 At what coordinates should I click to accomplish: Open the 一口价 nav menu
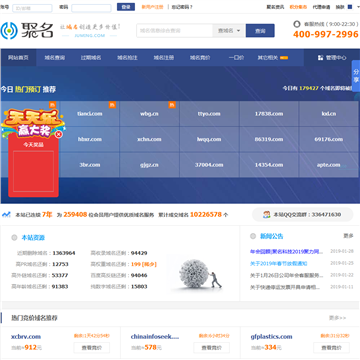(x=236, y=58)
